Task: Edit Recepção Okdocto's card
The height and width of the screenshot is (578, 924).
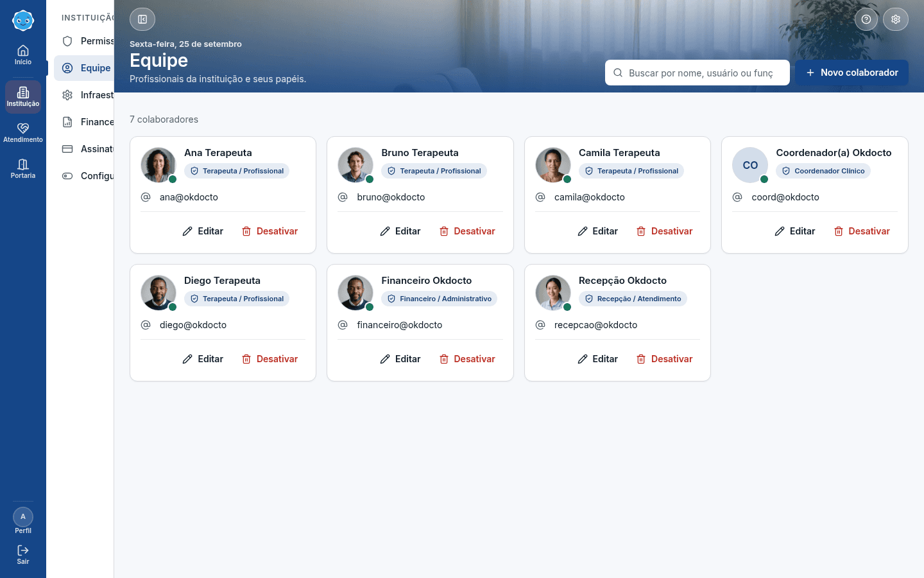Action: click(597, 359)
